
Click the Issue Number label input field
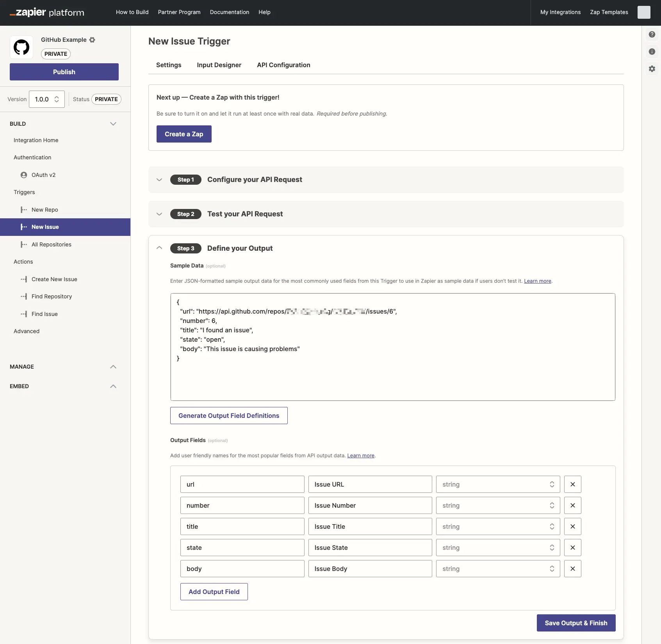370,505
